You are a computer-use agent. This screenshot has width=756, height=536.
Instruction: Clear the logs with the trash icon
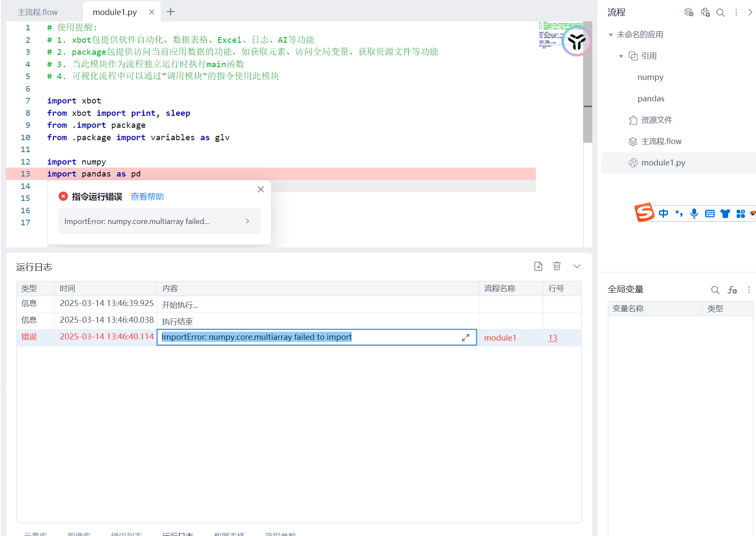(x=557, y=266)
